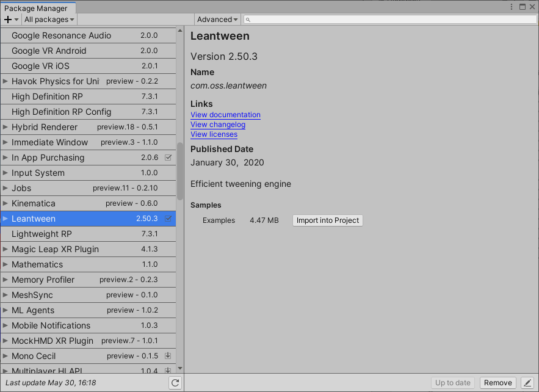539x392 pixels.
Task: Uncheck the installed checkbox for Leantween
Action: click(168, 218)
